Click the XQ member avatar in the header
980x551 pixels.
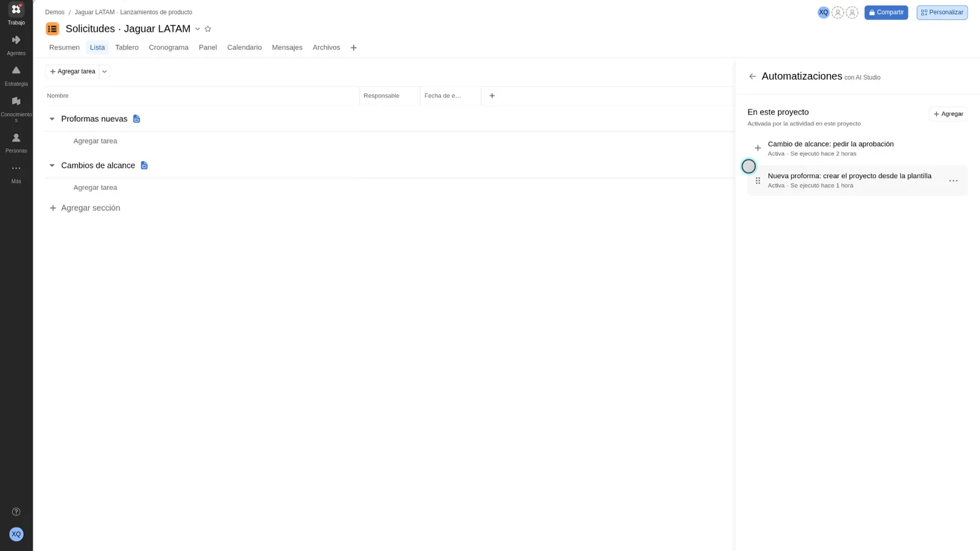[x=823, y=12]
